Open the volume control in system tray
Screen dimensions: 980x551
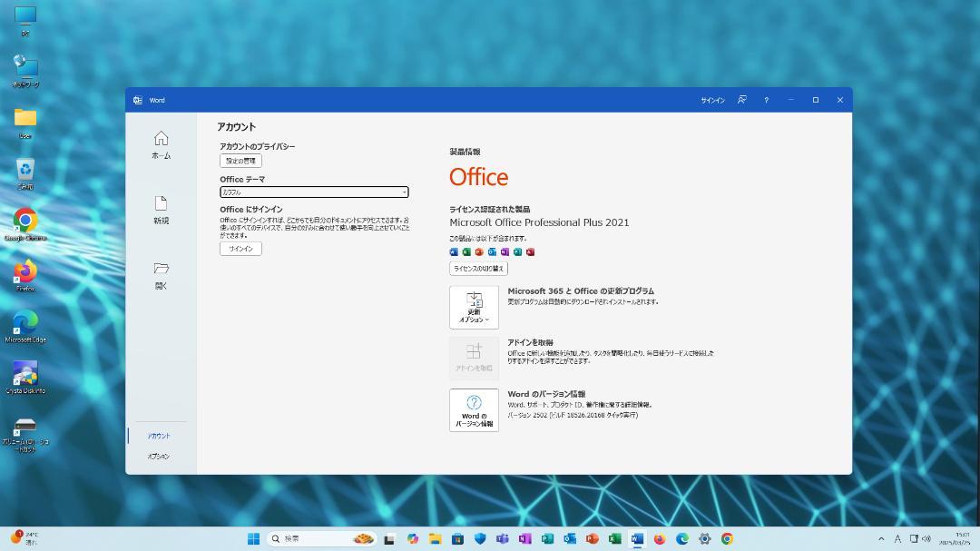(x=926, y=538)
